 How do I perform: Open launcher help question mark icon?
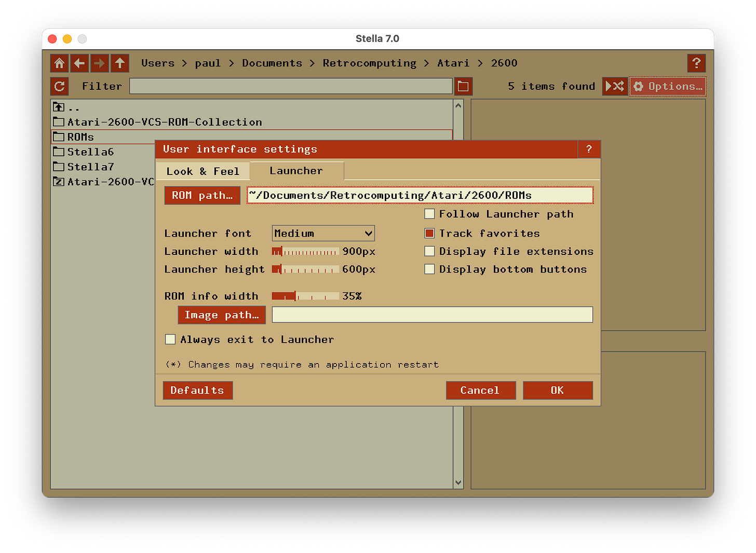pos(696,63)
